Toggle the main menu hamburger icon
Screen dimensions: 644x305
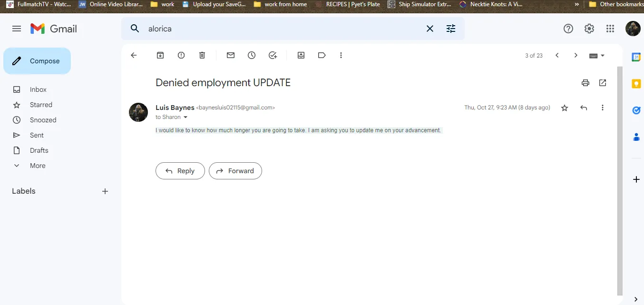17,29
